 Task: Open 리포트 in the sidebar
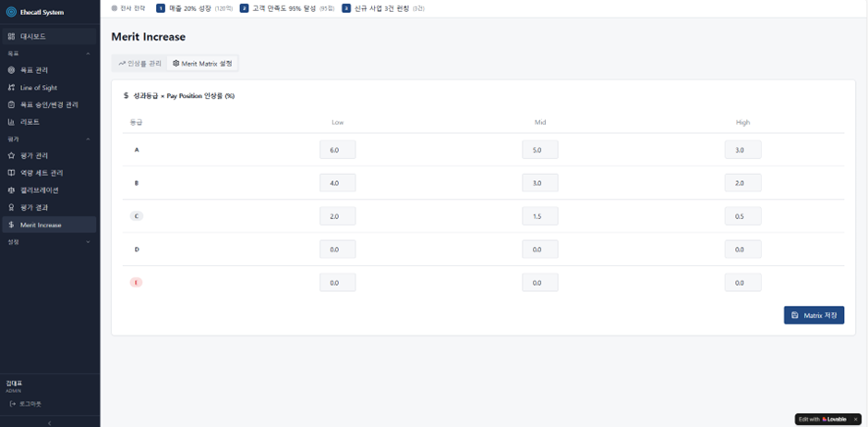(x=49, y=122)
